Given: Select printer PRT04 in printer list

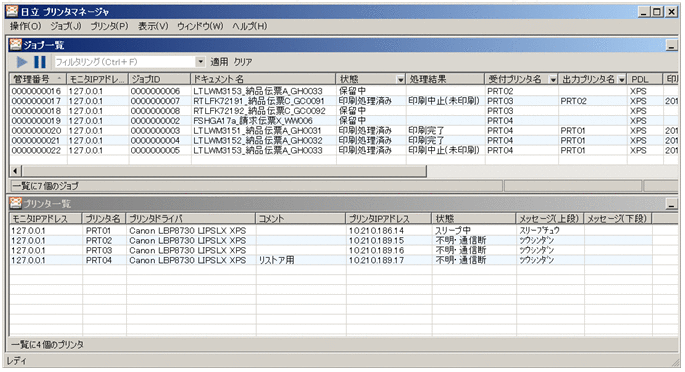Looking at the screenshot, I should [x=344, y=260].
